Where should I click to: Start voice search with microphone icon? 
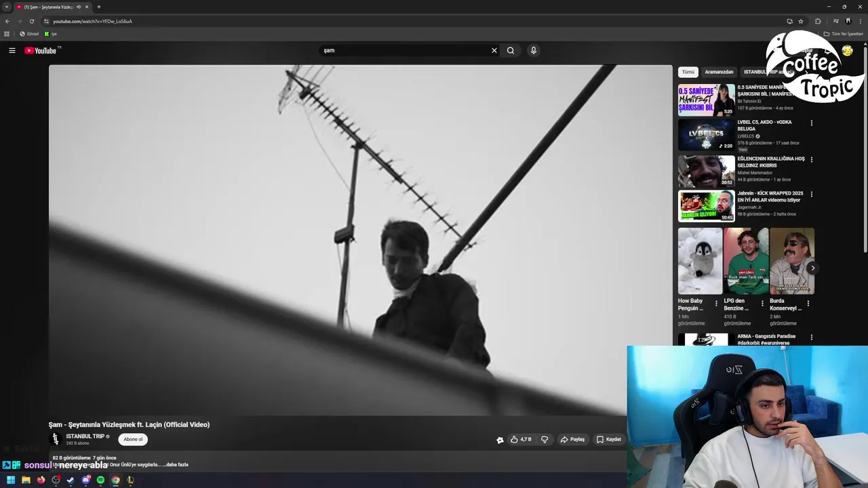[x=534, y=50]
